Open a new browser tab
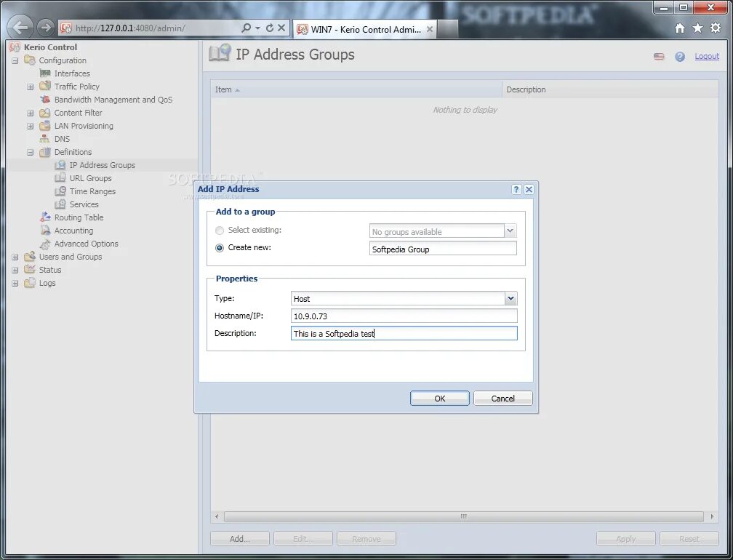Viewport: 733px width, 560px height. pos(448,29)
